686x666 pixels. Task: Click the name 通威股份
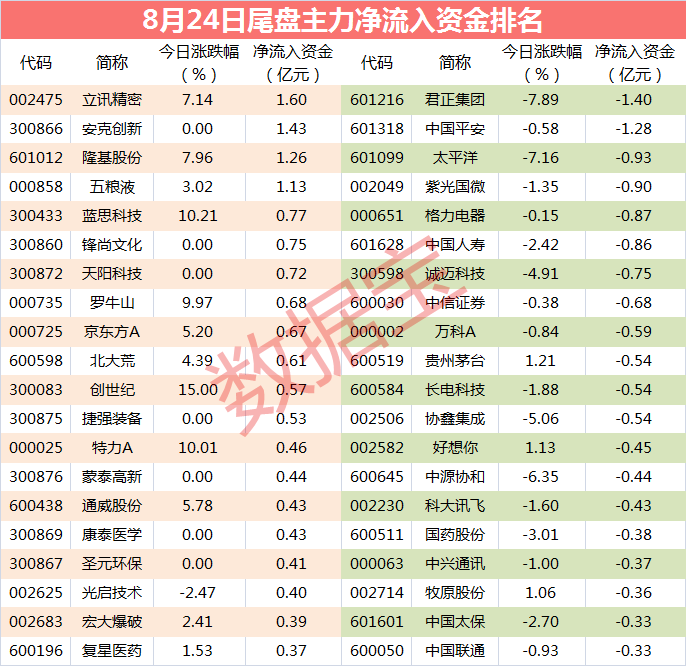[x=112, y=506]
